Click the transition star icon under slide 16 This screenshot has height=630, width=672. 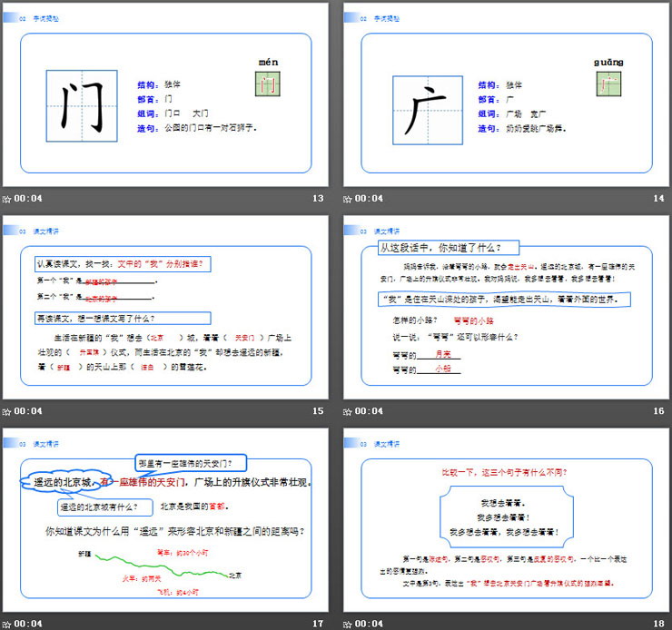coord(349,411)
